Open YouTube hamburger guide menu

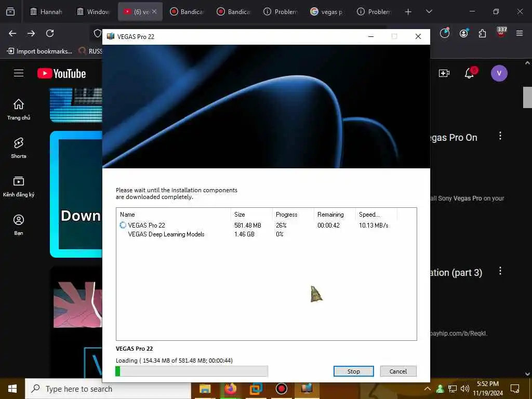point(19,73)
